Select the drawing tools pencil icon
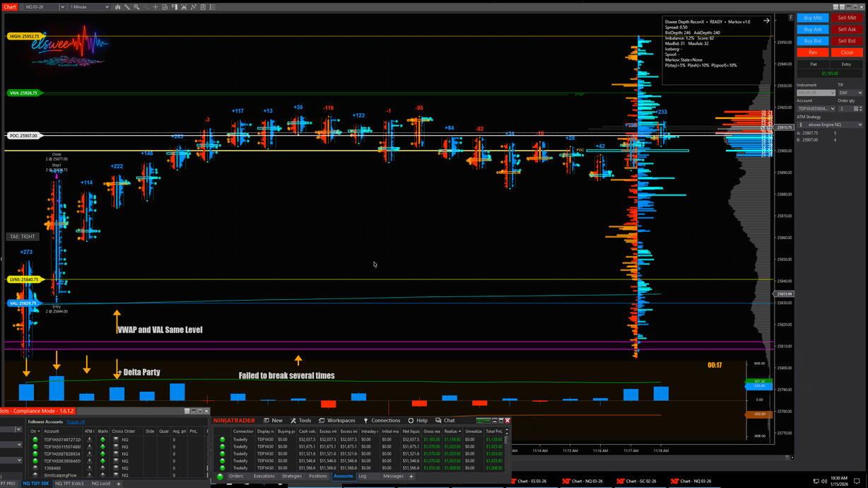 click(x=127, y=7)
